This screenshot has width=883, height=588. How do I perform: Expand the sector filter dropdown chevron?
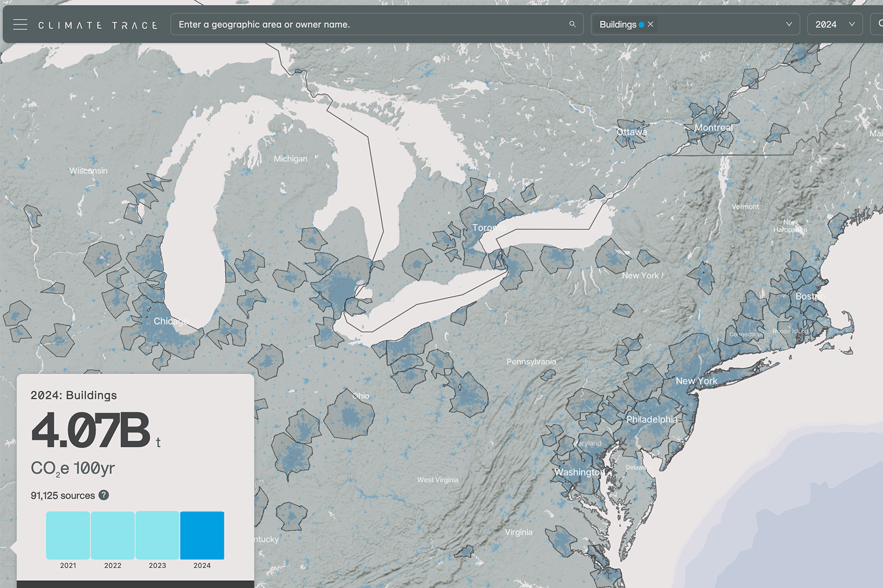[x=789, y=24]
